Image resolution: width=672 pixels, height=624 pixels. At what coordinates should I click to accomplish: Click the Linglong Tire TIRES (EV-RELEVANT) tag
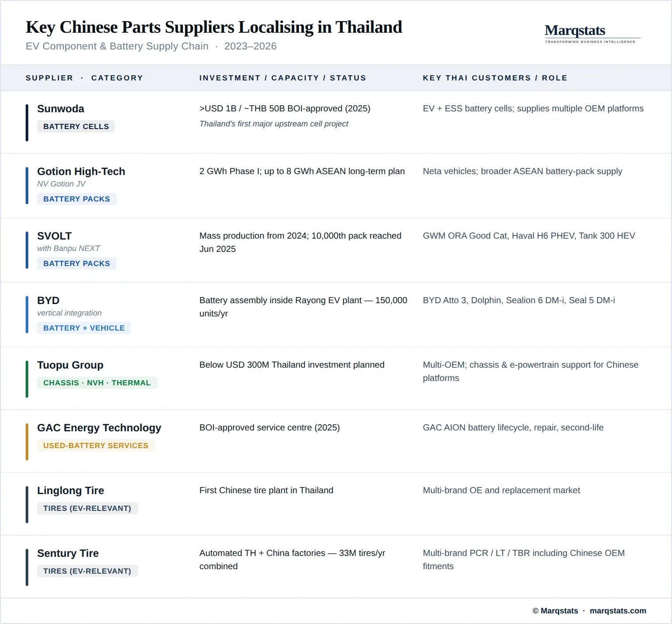[88, 508]
